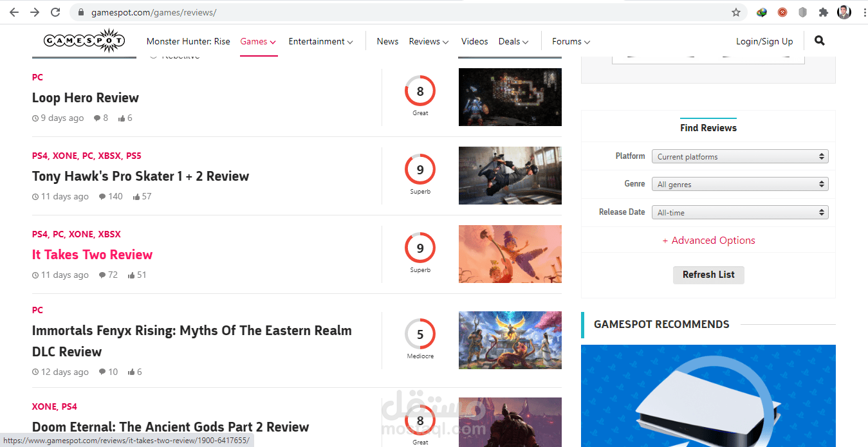The height and width of the screenshot is (447, 868).
Task: Click the GameSpot logo
Action: click(84, 41)
